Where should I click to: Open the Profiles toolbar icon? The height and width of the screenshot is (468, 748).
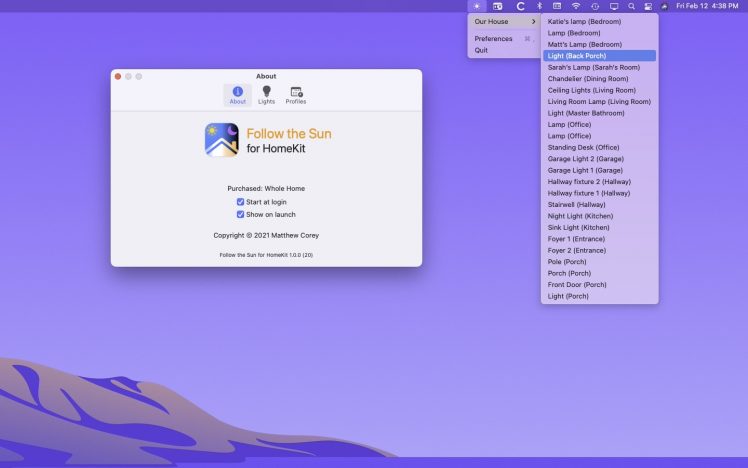(x=296, y=95)
